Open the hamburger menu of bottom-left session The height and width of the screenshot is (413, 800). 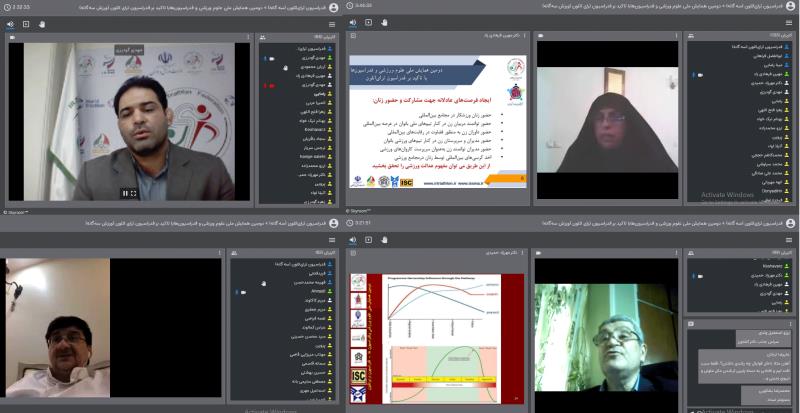tap(332, 240)
